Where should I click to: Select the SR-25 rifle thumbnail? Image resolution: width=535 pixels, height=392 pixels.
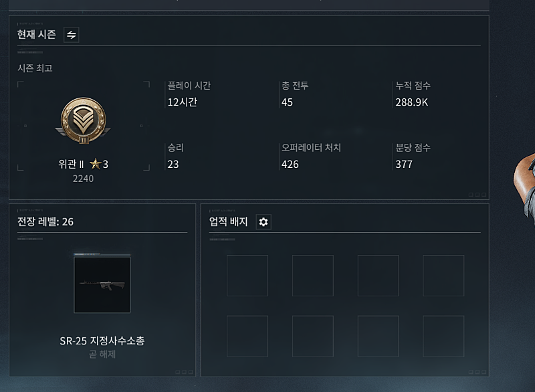102,284
